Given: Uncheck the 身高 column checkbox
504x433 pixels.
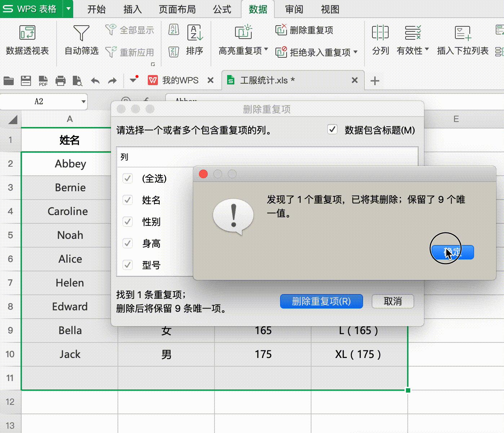Looking at the screenshot, I should (127, 243).
